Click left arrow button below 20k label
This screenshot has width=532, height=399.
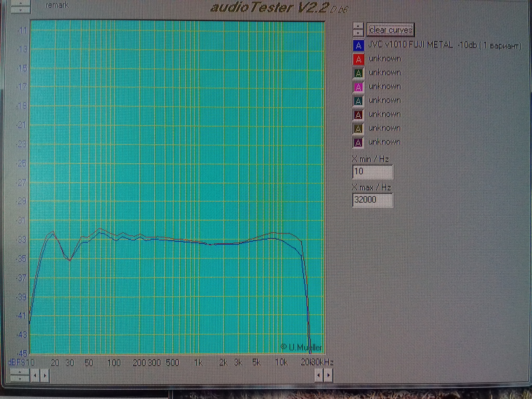click(319, 375)
